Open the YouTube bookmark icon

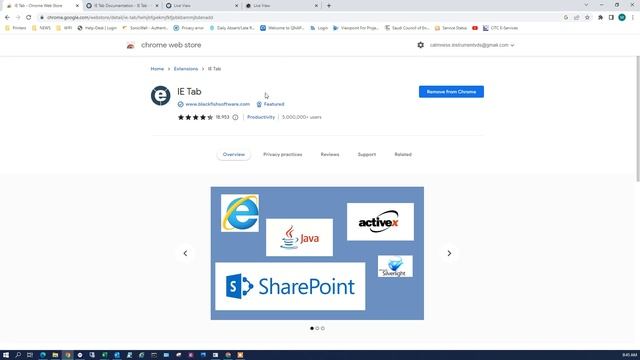[475, 28]
